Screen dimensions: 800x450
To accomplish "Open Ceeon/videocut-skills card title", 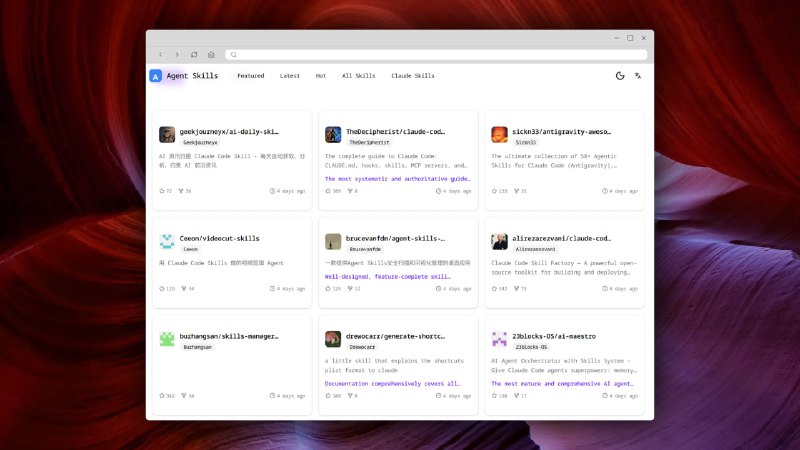I will [219, 238].
